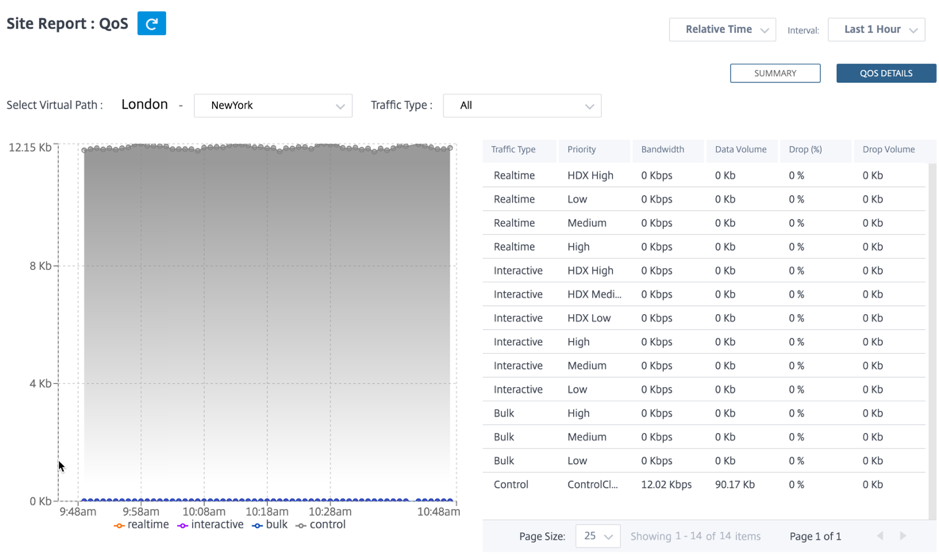Refresh the QoS site report
Screen dimensions: 939x556
pyautogui.click(x=152, y=23)
